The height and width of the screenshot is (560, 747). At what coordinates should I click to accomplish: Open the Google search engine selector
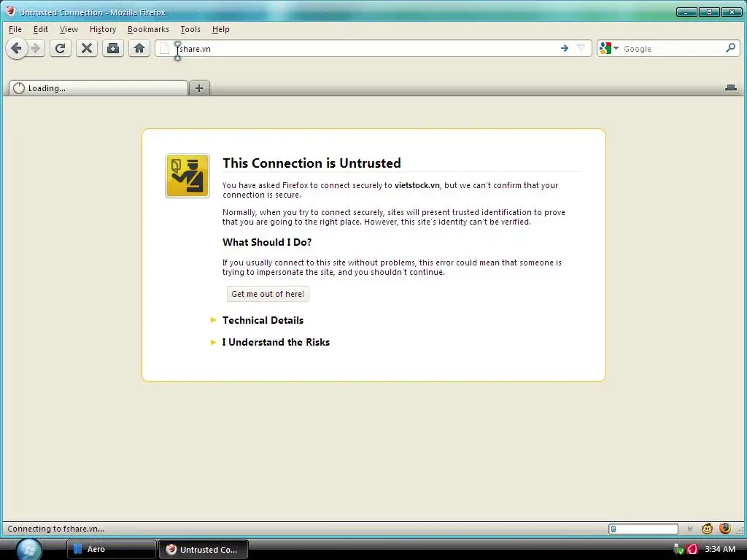tap(609, 48)
